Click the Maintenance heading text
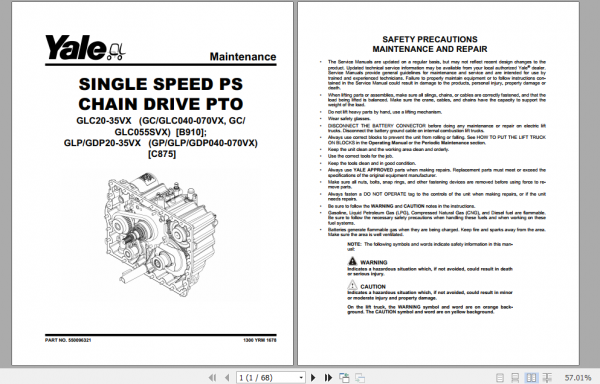 coord(243,57)
